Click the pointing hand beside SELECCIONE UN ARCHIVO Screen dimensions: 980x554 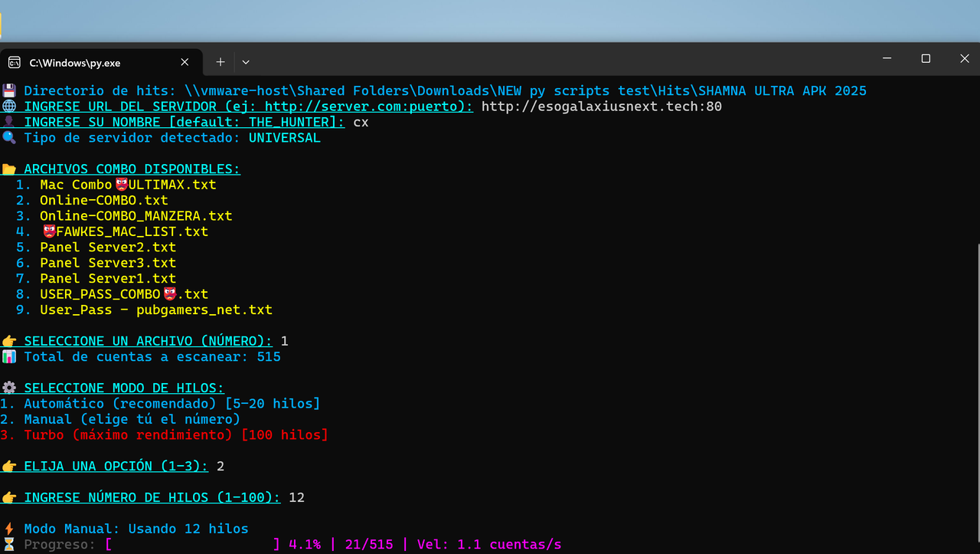tap(8, 341)
